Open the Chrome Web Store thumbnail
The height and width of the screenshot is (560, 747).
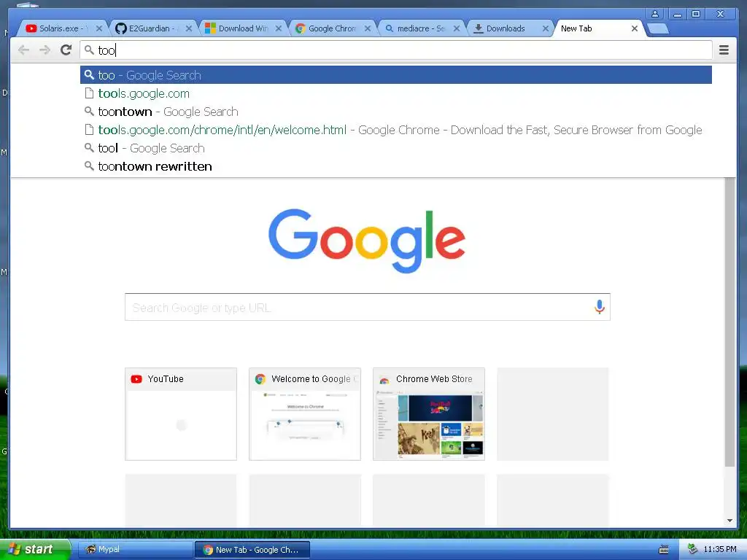(429, 414)
